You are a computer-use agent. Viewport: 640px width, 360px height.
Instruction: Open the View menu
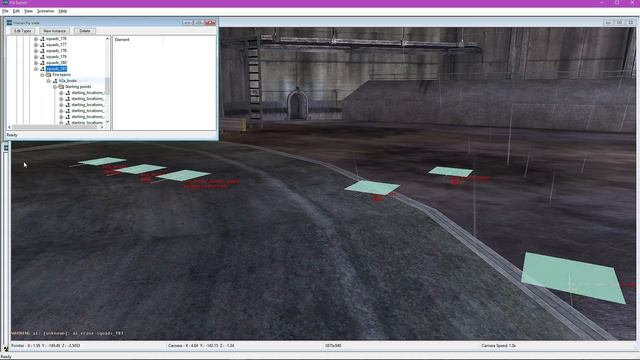[28, 11]
